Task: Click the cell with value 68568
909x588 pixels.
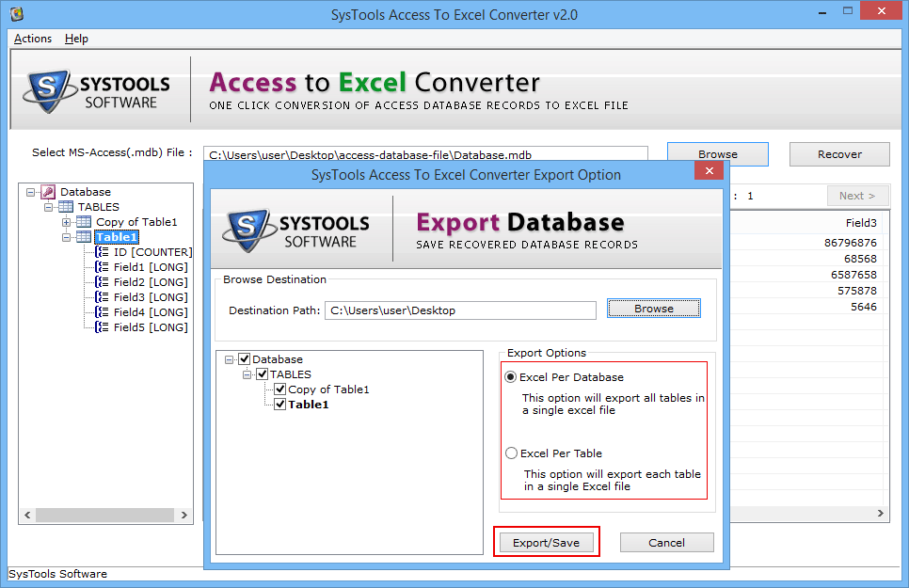Action: (x=860, y=259)
